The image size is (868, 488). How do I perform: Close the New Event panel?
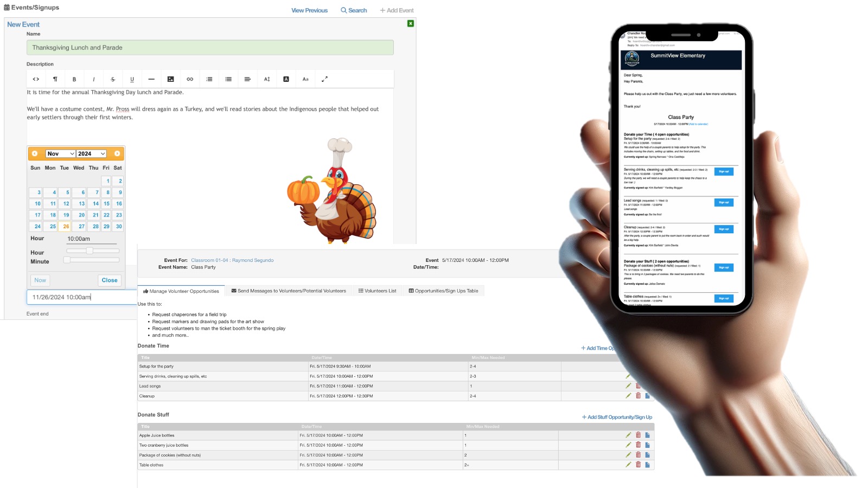pyautogui.click(x=411, y=23)
